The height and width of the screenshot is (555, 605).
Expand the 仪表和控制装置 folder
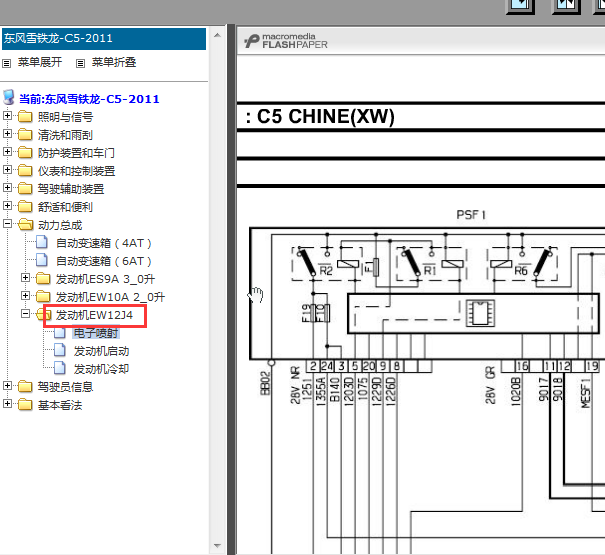(7, 169)
